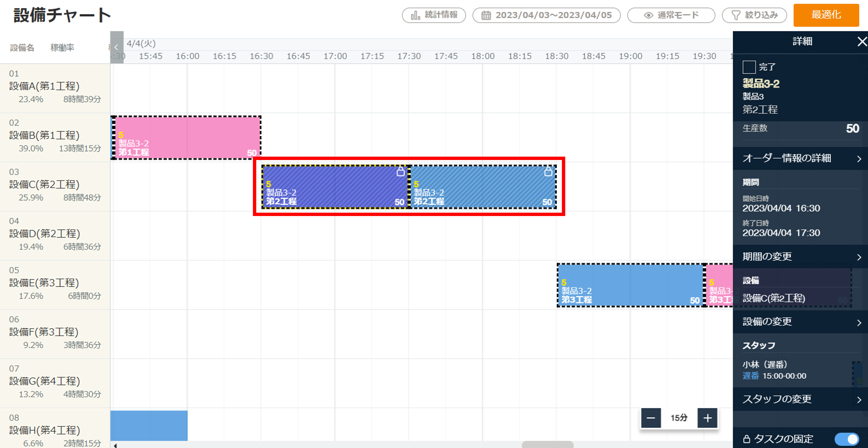Open the date range picker 2023/04/03~2023/04/05
The height and width of the screenshot is (448, 868).
click(546, 15)
